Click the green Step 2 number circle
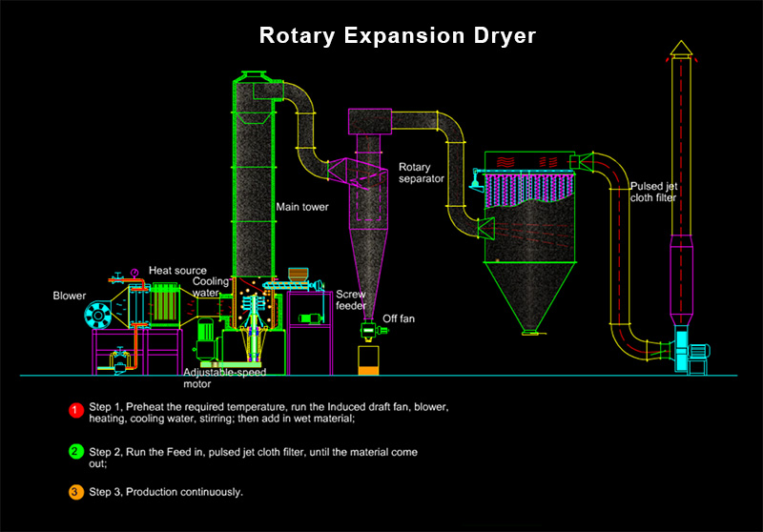 [x=74, y=450]
